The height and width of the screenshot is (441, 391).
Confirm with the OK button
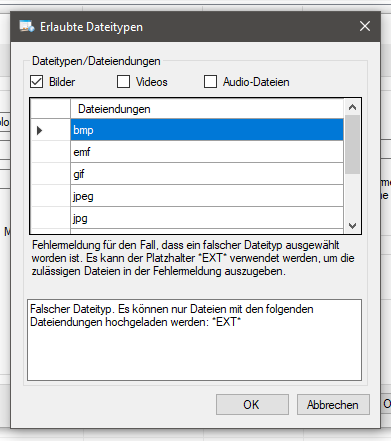point(252,405)
